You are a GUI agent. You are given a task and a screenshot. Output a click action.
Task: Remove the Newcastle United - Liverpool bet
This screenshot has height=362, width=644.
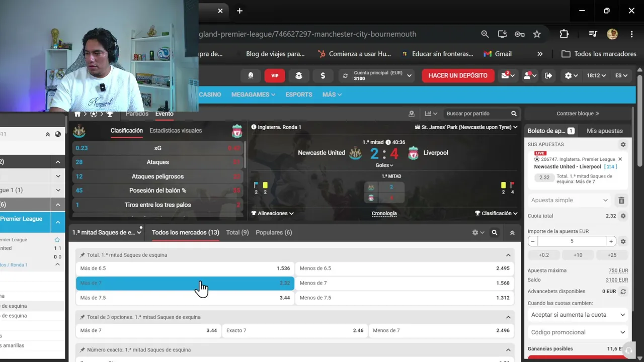(x=620, y=159)
